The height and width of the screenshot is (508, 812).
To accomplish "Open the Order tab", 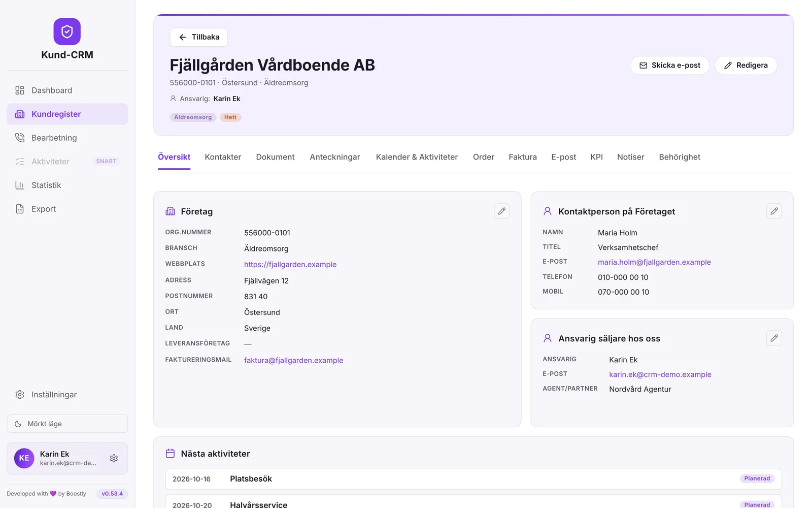I will 484,157.
